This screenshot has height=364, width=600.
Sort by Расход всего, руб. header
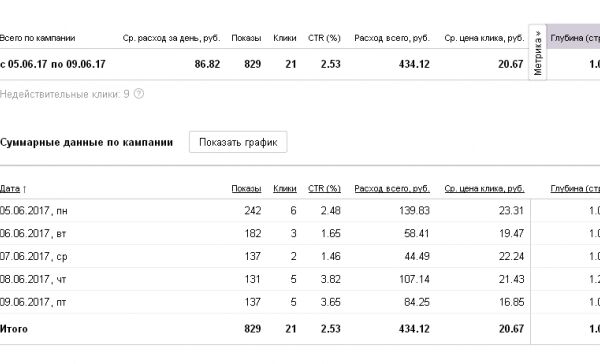(392, 189)
